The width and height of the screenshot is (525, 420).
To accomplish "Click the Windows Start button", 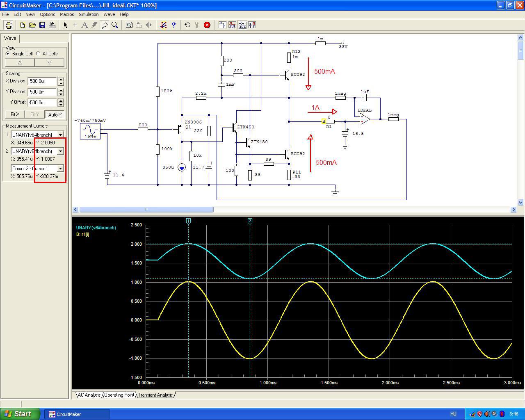I will (20, 414).
